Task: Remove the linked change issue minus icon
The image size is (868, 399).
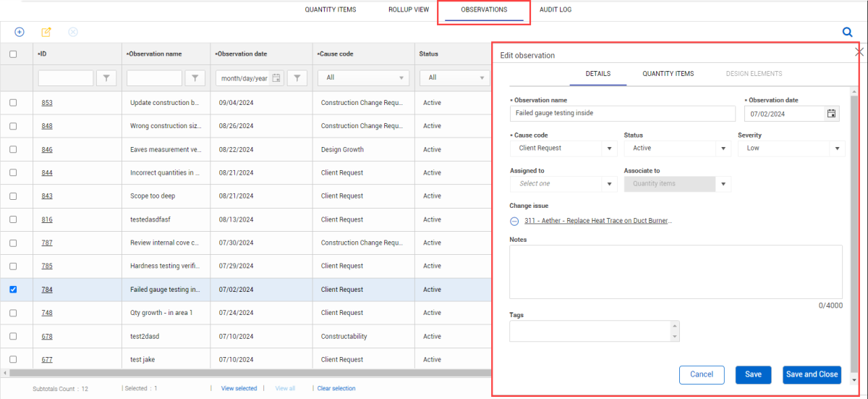Action: click(514, 222)
